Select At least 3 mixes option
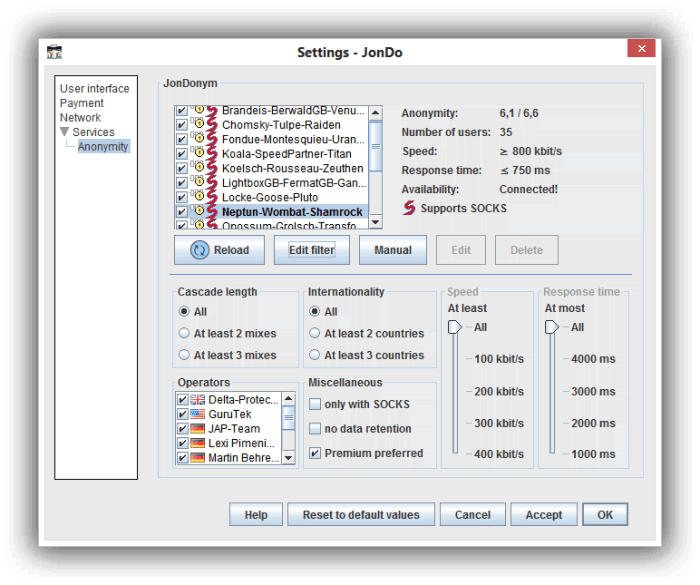The height and width of the screenshot is (585, 700). click(x=184, y=355)
